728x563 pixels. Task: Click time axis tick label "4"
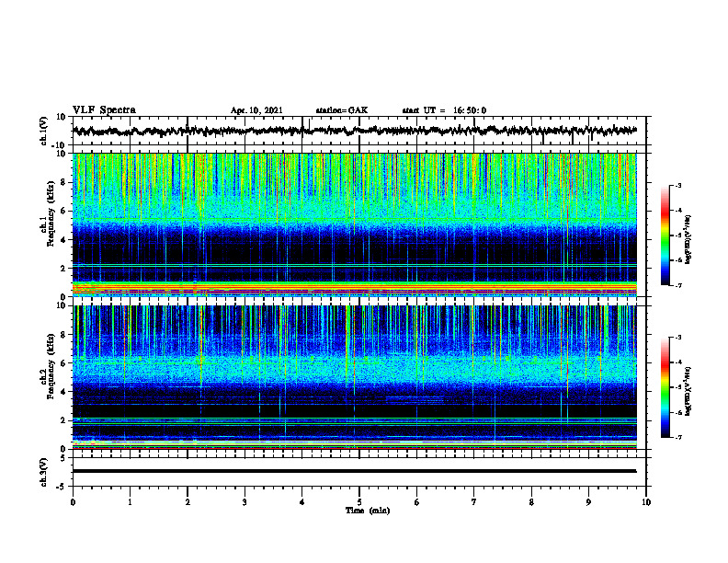(302, 502)
